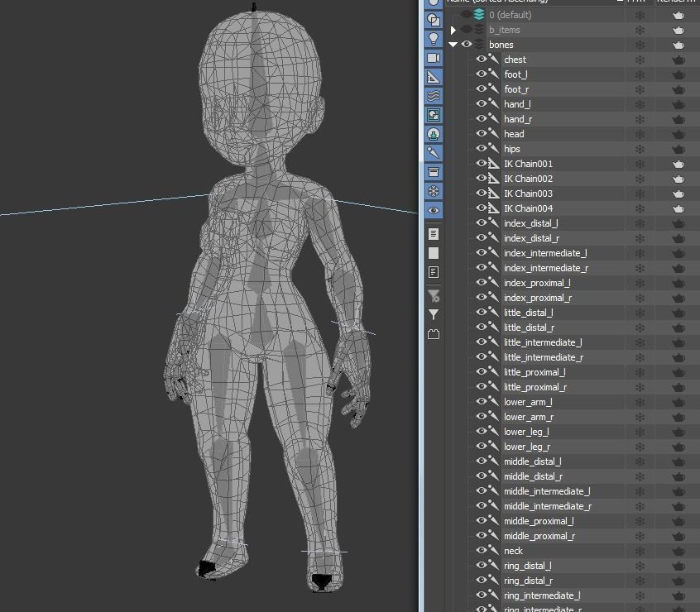Viewport: 700px width, 612px height.
Task: Select ring_intermediate_l in the list
Action: point(542,595)
